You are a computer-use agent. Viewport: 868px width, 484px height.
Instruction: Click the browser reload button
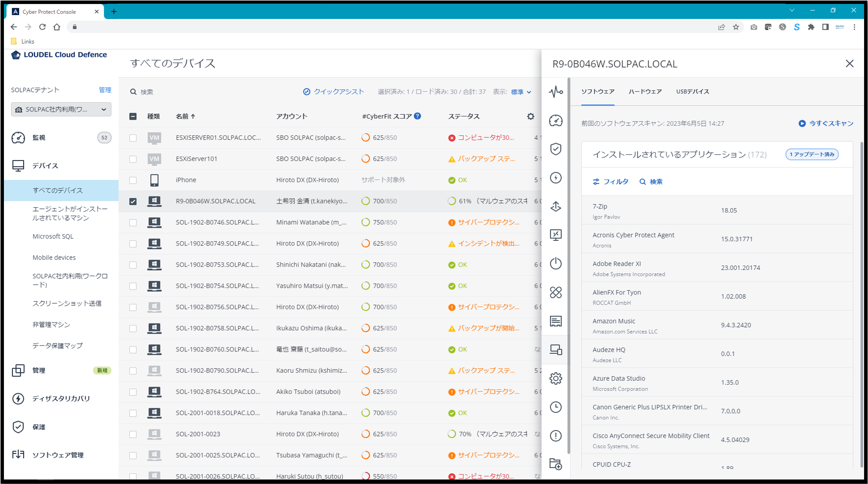point(42,27)
